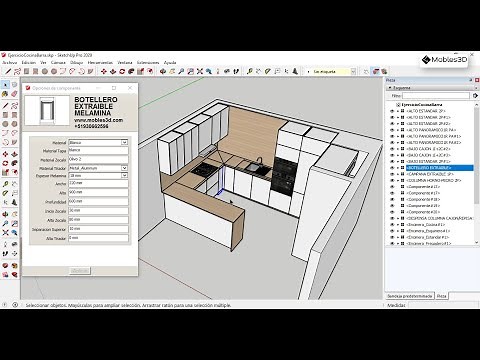This screenshot has width=480, height=360.
Task: Click the botellero component thumbnail preview
Action: (x=47, y=110)
